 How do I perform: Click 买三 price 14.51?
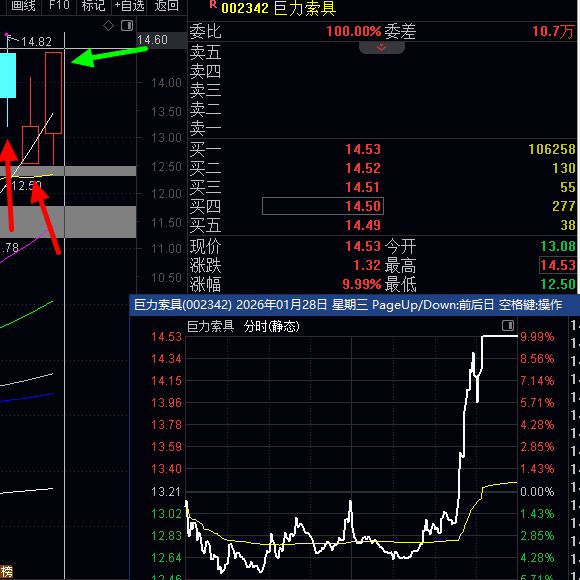(x=363, y=187)
